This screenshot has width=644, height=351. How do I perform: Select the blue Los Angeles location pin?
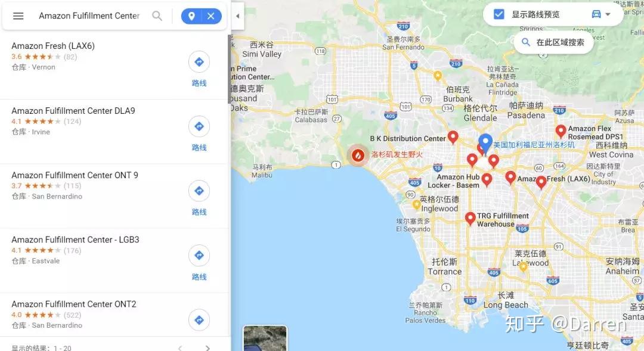tap(485, 144)
